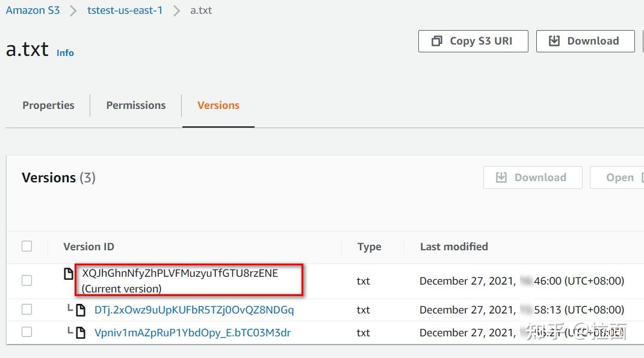Screen dimensions: 644x358
Task: Click the Copy S3 URI button
Action: [x=473, y=41]
